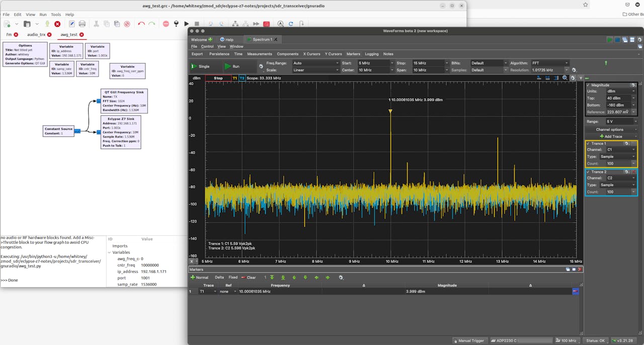Click the GNU Radio cut scissors icon

[x=96, y=24]
